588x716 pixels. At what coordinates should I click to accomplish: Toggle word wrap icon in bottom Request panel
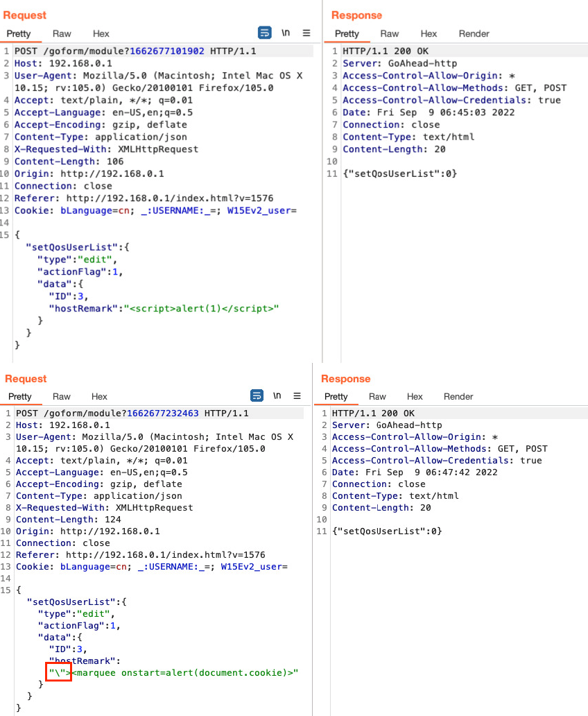(x=257, y=395)
